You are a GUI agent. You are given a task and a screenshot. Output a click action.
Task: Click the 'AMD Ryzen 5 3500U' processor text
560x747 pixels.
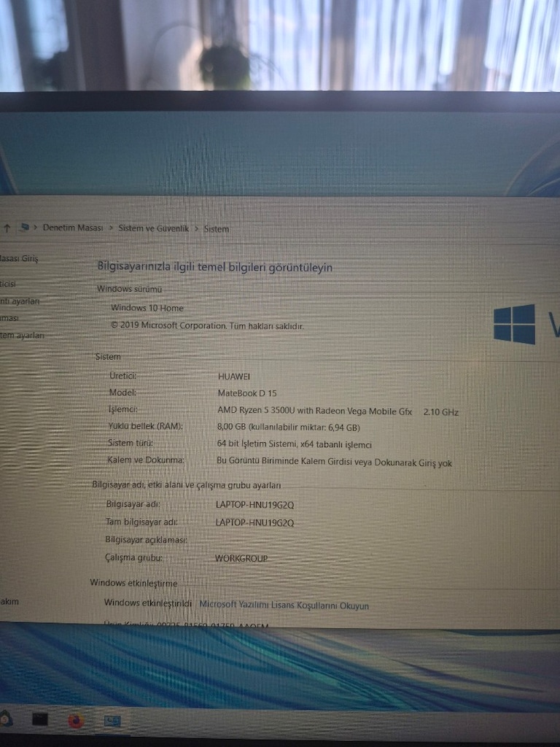point(315,411)
